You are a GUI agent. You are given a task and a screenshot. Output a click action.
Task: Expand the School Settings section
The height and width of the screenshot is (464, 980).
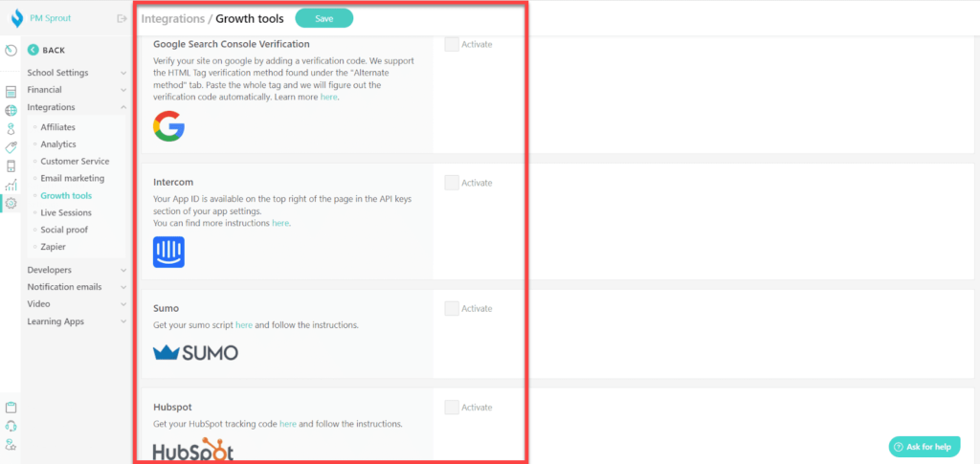[x=77, y=73]
